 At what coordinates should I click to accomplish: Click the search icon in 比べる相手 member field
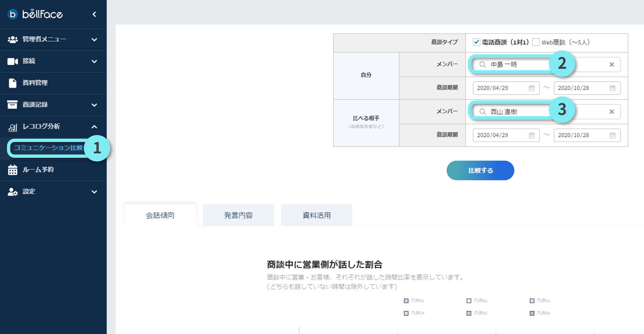pyautogui.click(x=483, y=112)
